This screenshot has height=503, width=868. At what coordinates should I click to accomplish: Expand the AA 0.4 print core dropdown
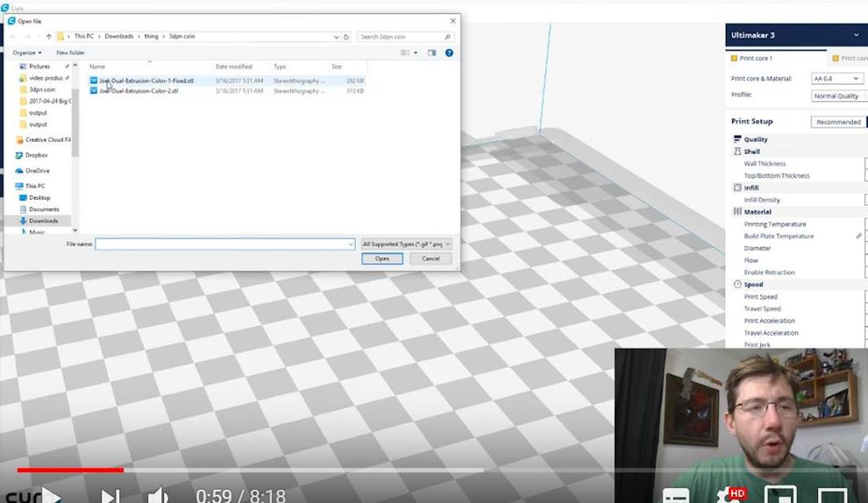click(837, 79)
